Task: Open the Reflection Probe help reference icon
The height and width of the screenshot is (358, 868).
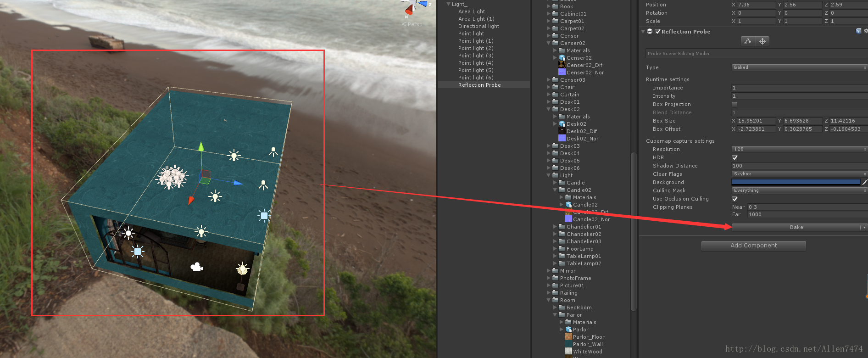Action: tap(858, 31)
